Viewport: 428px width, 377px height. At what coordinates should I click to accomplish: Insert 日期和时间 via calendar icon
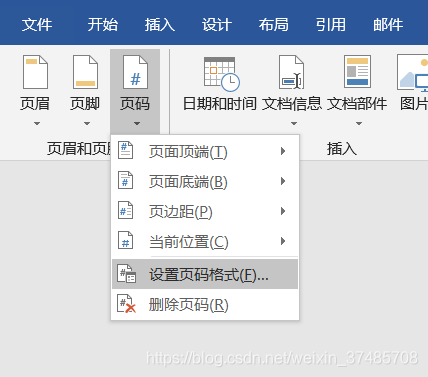point(222,74)
